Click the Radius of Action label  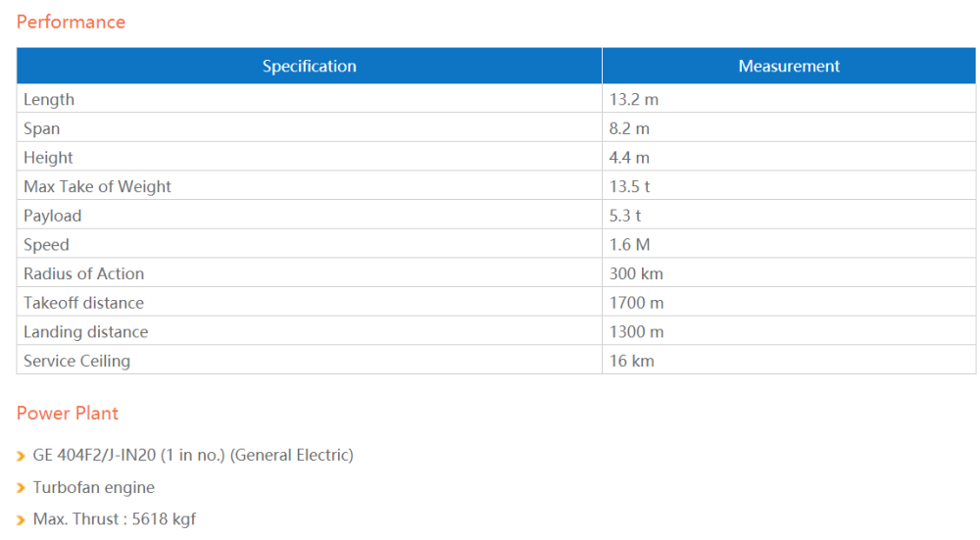pyautogui.click(x=83, y=273)
